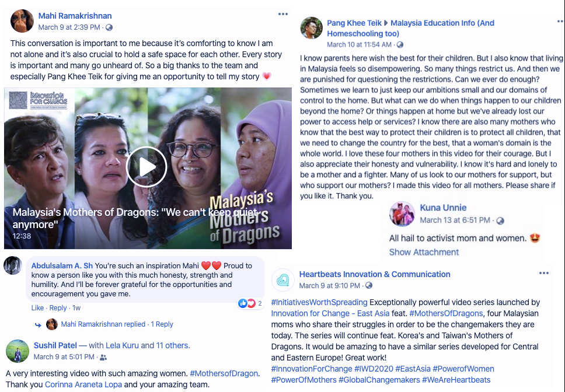
Task: Click the #InitiativesWorthSpreading hashtag
Action: click(319, 302)
